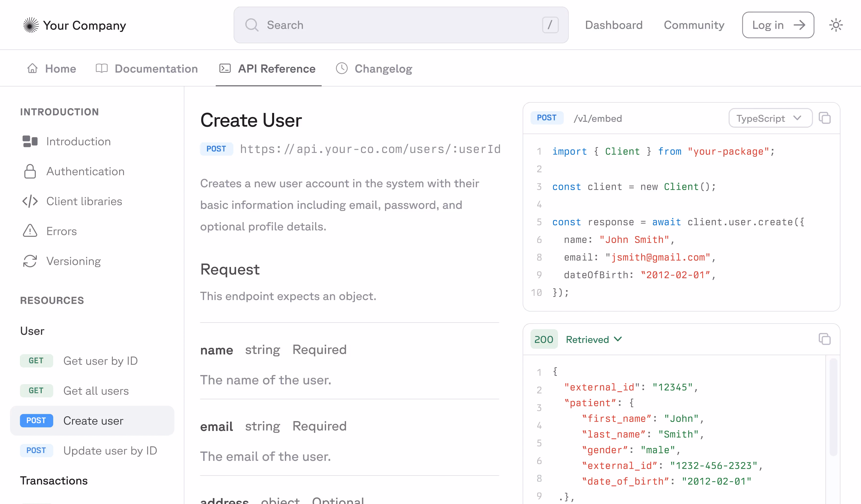Expand the 200 Retrieved response dropdown
This screenshot has height=504, width=861.
pos(594,339)
